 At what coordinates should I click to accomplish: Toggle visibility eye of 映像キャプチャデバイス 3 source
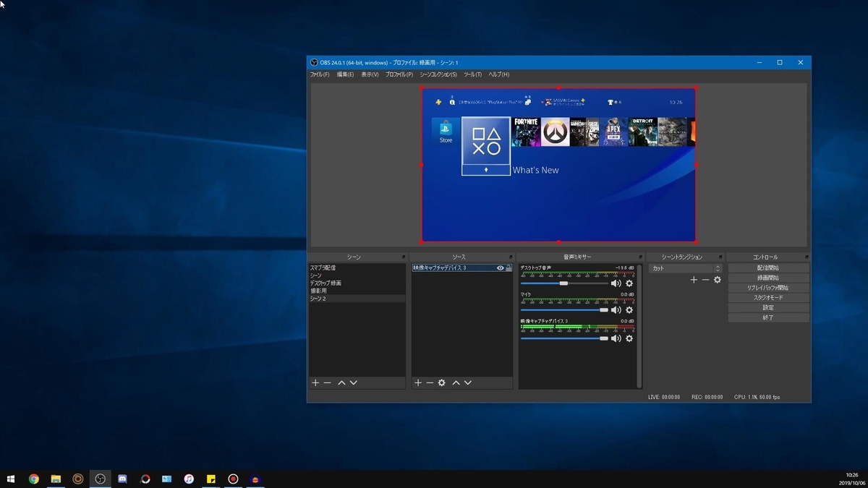[500, 268]
